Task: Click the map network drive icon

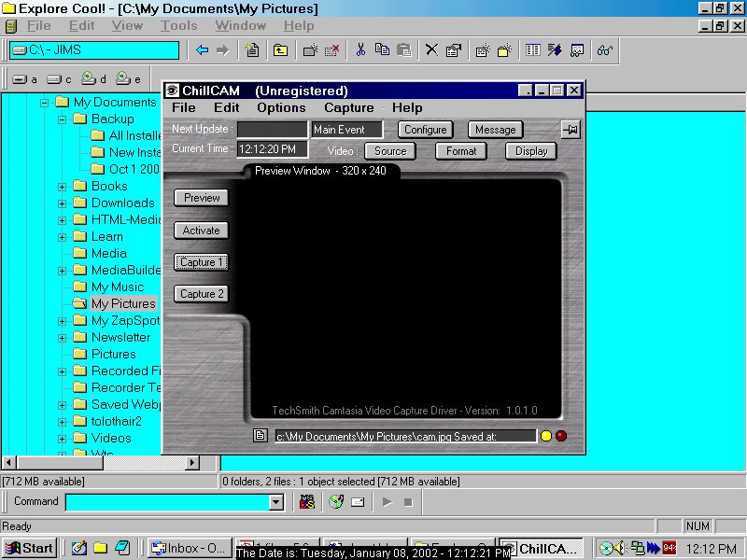Action: point(310,50)
